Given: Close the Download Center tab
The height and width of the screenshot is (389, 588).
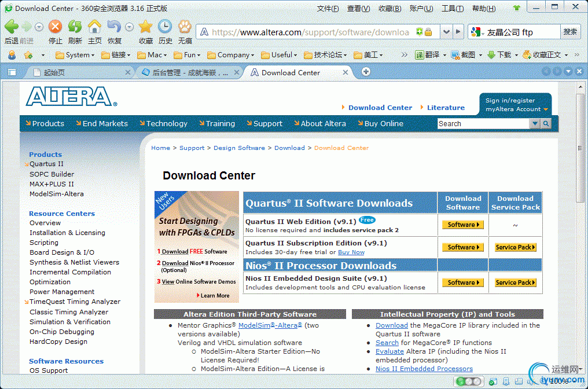Looking at the screenshot, I should coord(346,72).
